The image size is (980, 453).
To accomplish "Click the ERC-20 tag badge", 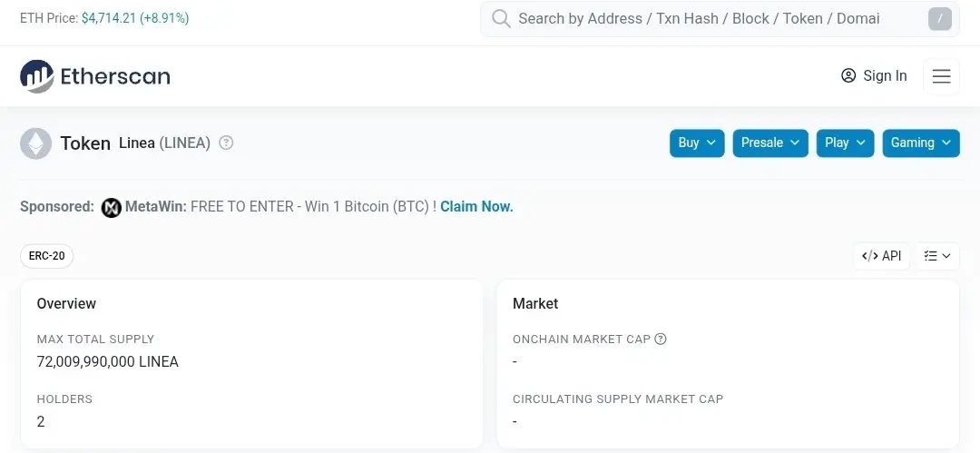I will click(47, 256).
